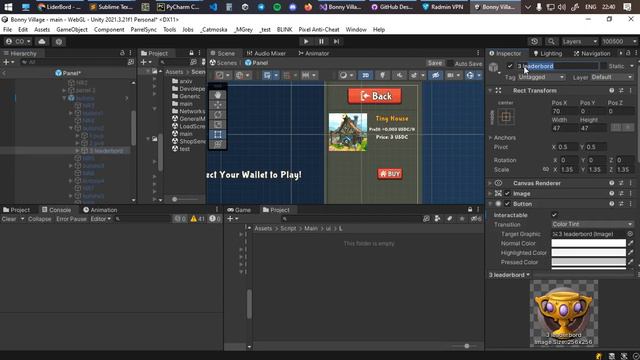Select the Hand view tool in Scene
The height and width of the screenshot is (360, 640).
[218, 95]
